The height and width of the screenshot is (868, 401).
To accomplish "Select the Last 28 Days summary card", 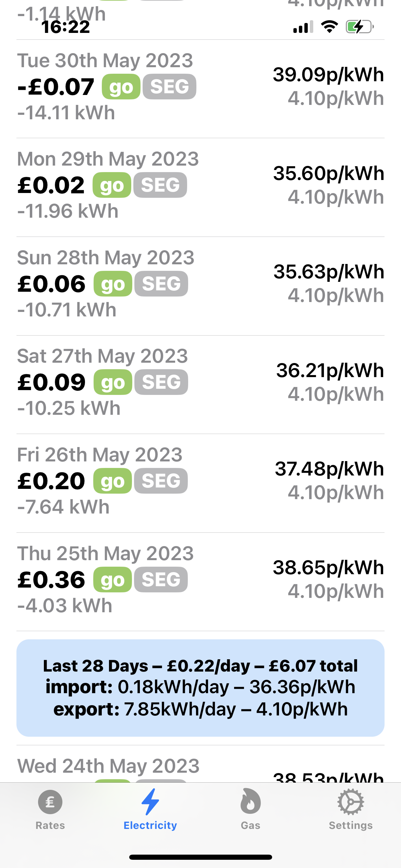I will point(200,688).
